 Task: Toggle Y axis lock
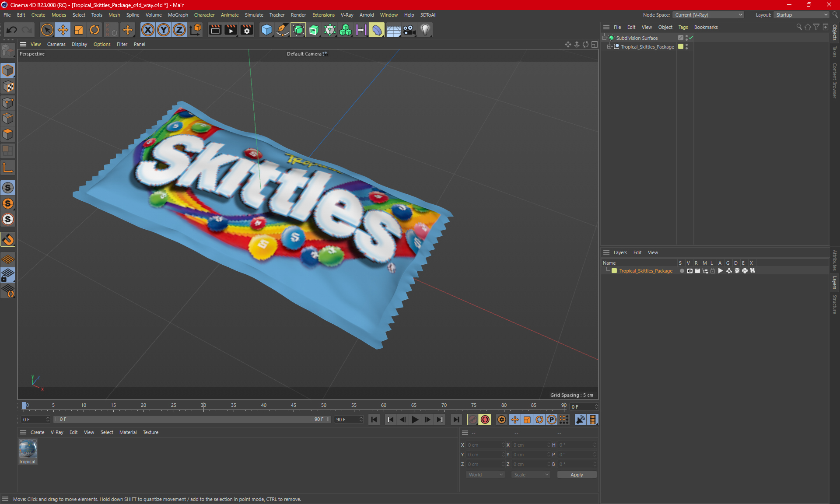click(164, 30)
